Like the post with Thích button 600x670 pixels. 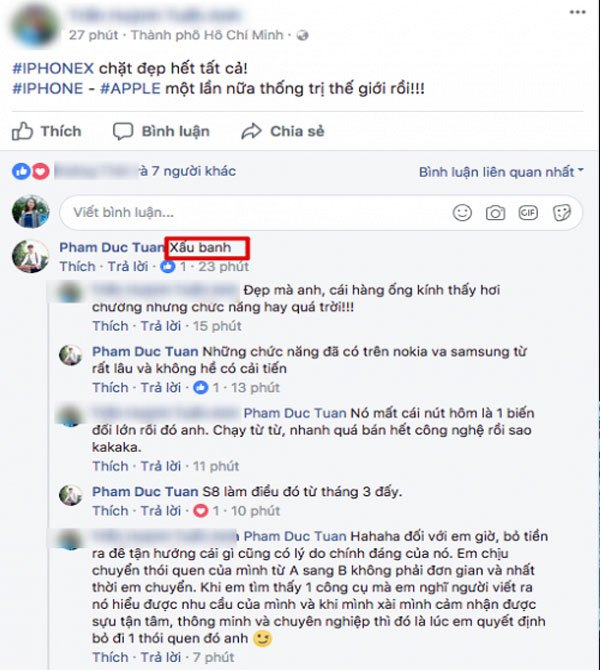[x=47, y=131]
